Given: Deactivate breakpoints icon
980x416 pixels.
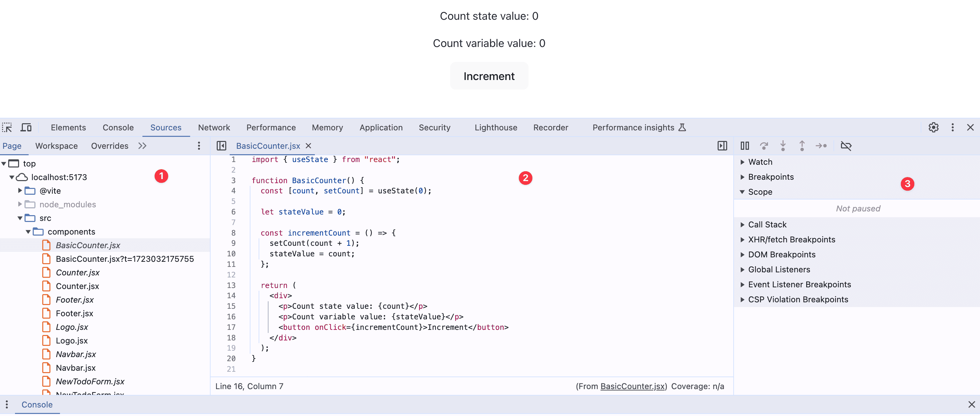Looking at the screenshot, I should click(846, 146).
